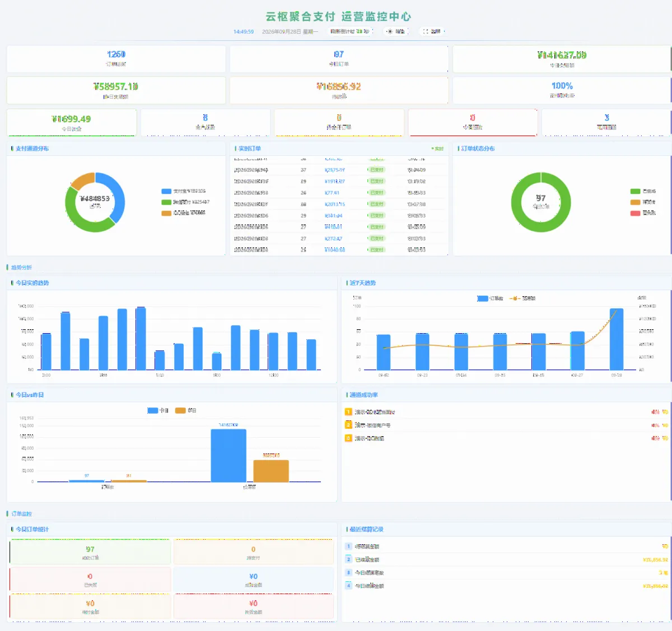Switch the dashboard to dark mode (暗色)
This screenshot has height=631, width=672.
396,31
